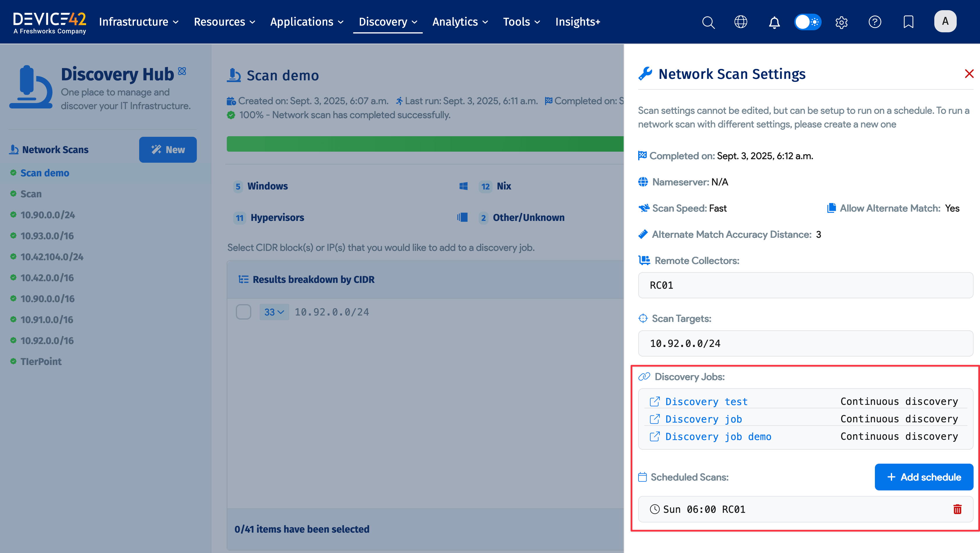980x553 pixels.
Task: Click the notification bell icon
Action: (774, 22)
